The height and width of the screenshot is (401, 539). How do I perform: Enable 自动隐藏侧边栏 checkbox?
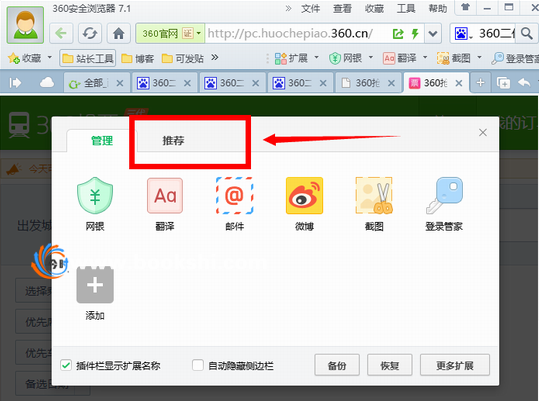(x=198, y=365)
